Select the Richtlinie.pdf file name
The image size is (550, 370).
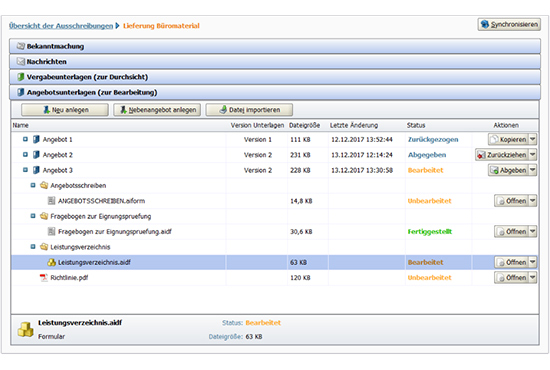tap(69, 278)
